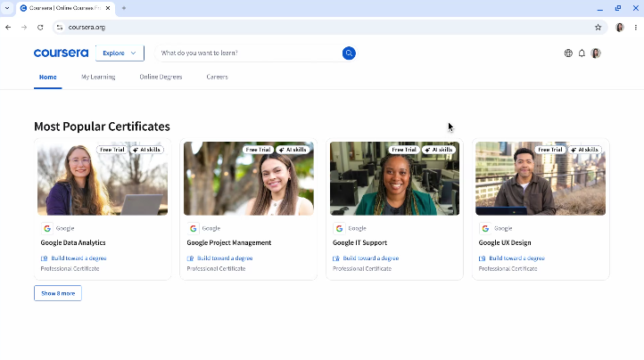Open a new browser tab

coord(124,8)
